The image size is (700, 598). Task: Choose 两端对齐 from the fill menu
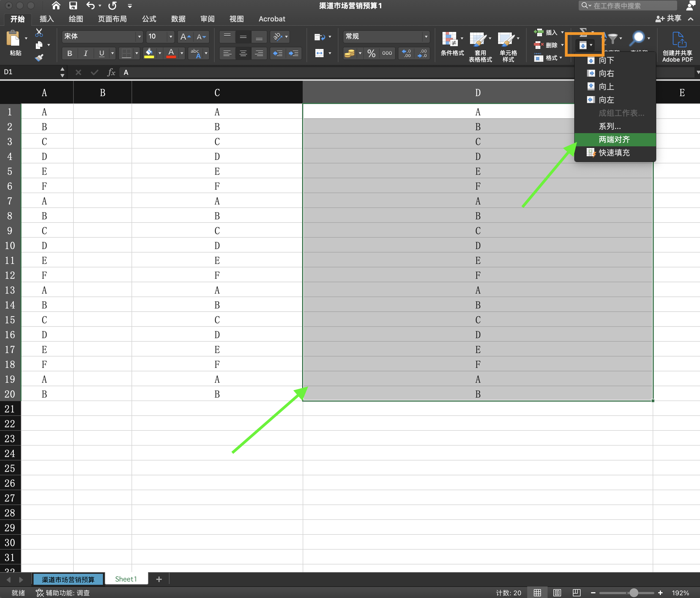pos(614,139)
